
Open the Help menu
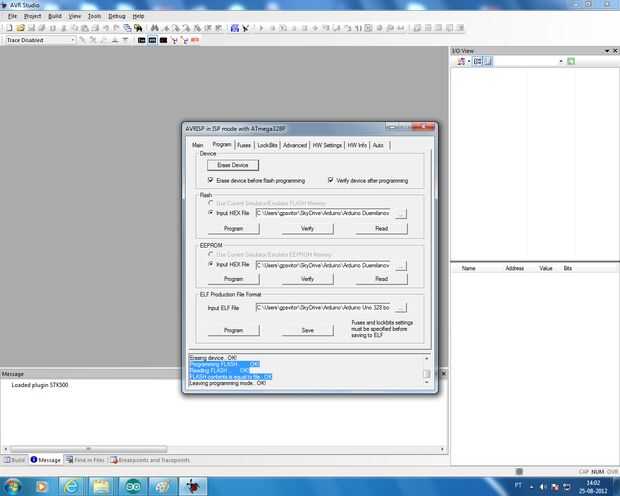138,16
